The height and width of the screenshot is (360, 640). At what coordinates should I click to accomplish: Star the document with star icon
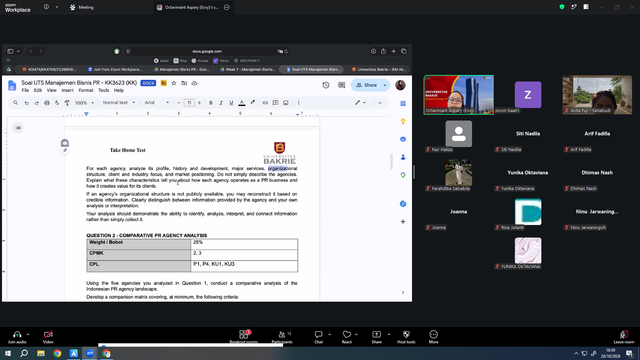[174, 83]
